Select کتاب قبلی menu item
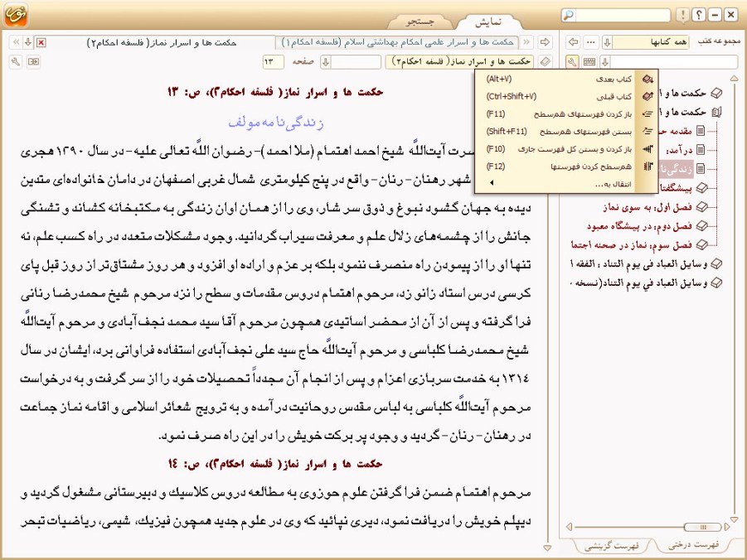The width and height of the screenshot is (747, 560). (x=565, y=97)
